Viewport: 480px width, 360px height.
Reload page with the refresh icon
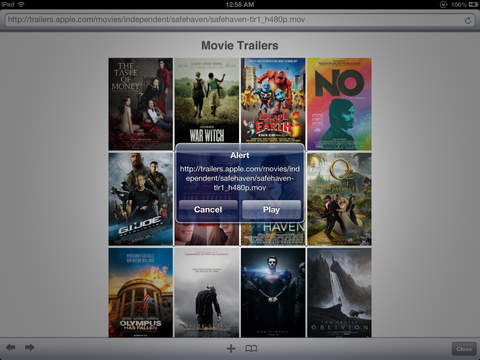click(x=468, y=20)
